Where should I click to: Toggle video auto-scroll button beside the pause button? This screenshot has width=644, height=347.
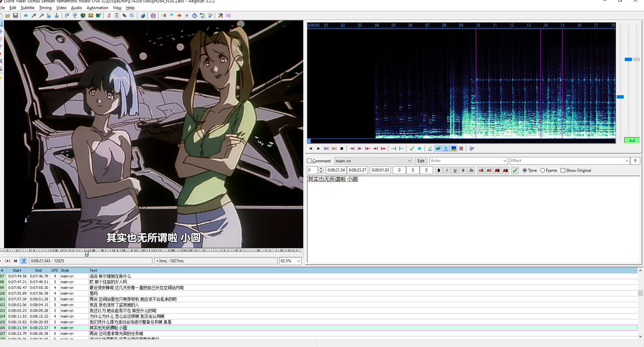[24, 261]
